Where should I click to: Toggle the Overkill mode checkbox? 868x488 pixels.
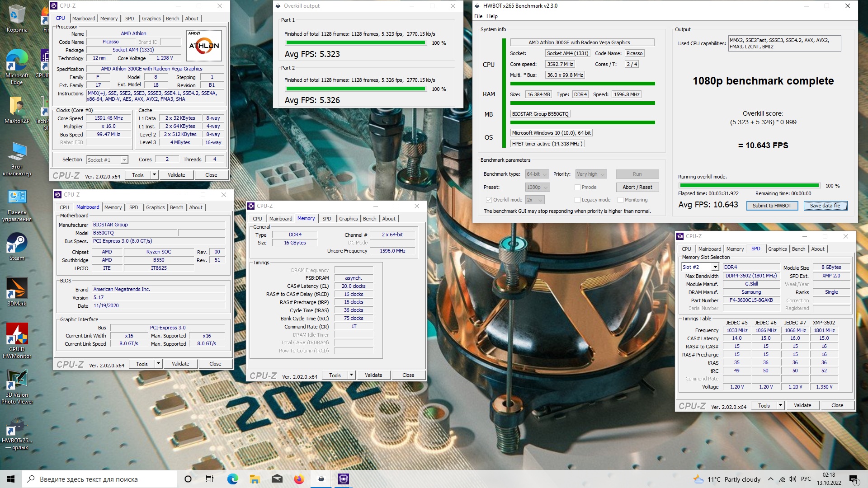(489, 200)
